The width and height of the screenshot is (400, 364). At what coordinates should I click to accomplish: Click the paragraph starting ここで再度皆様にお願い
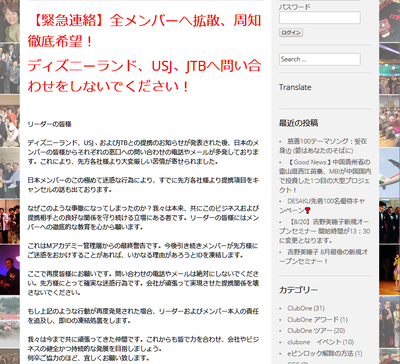pyautogui.click(x=143, y=283)
